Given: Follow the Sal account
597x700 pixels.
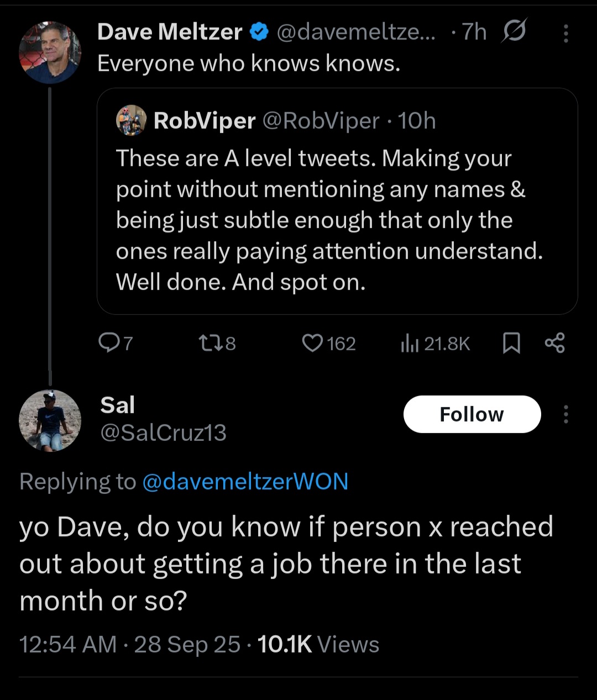Looking at the screenshot, I should (x=472, y=414).
